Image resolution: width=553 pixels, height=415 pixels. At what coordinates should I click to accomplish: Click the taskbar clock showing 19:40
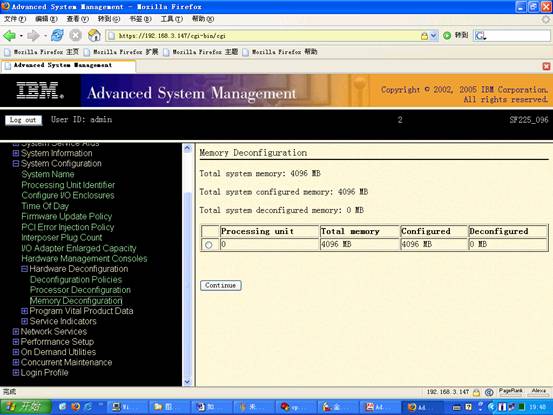click(538, 407)
